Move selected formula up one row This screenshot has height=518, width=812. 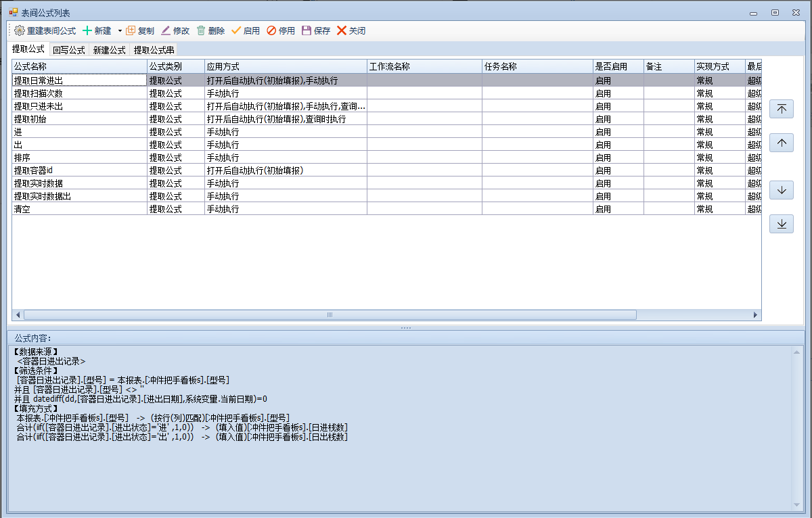click(x=782, y=143)
